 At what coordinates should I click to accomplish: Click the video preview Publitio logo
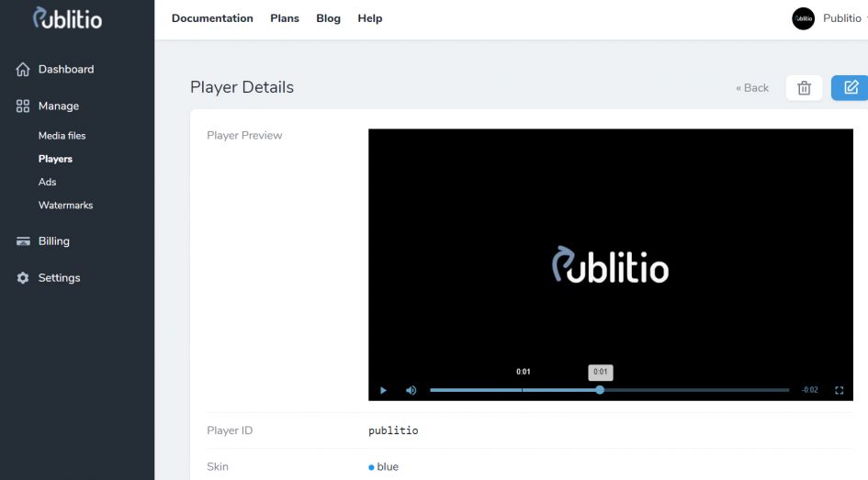[x=610, y=264]
